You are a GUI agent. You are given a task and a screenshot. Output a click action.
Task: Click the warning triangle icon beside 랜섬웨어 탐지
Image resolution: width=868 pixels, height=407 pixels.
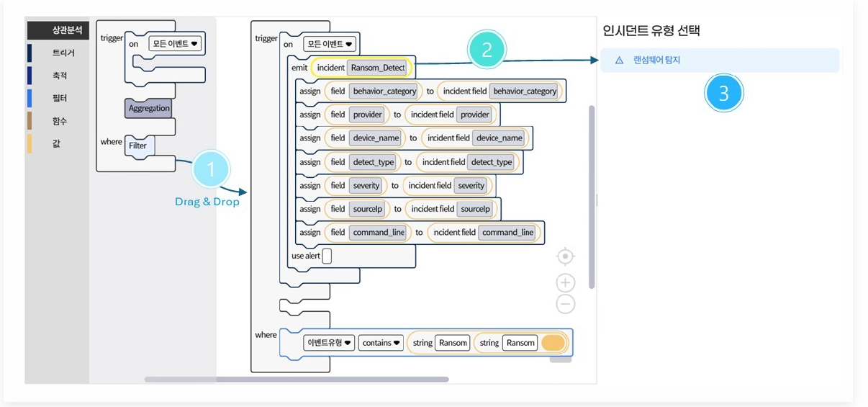(619, 61)
